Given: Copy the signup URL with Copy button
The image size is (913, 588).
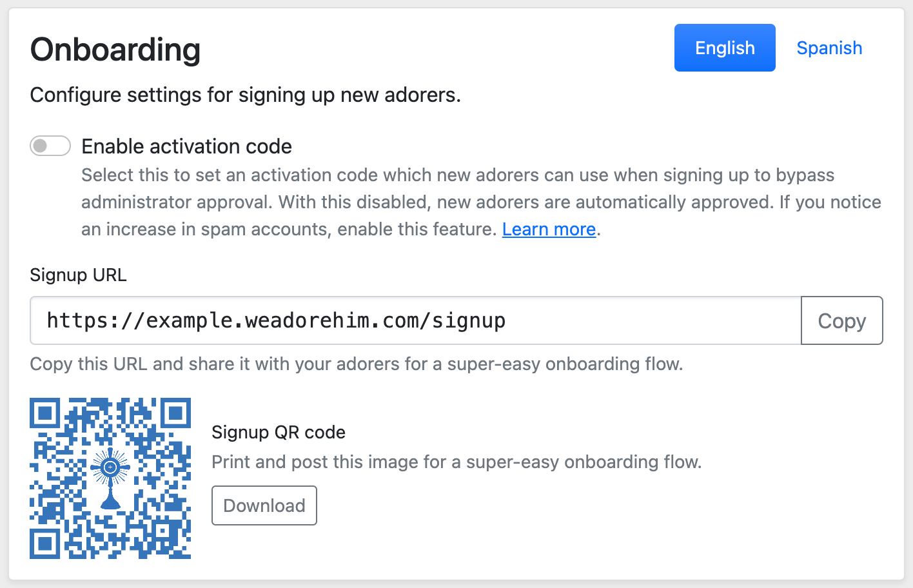Looking at the screenshot, I should tap(841, 320).
